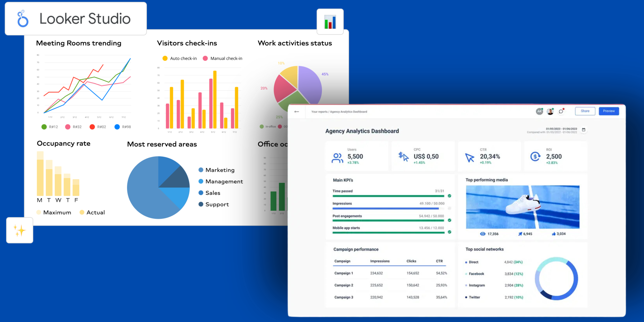Image resolution: width=644 pixels, height=322 pixels.
Task: Click the bar chart icon tile
Action: point(330,22)
